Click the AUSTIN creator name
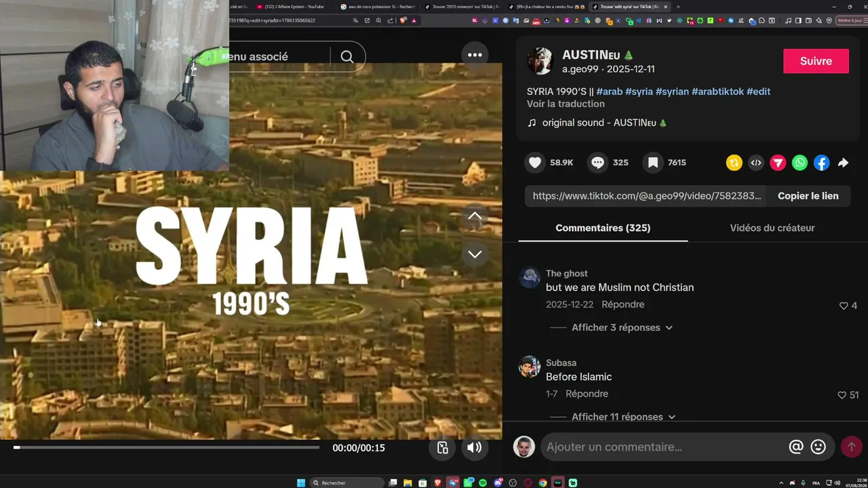The image size is (868, 488). coord(597,55)
